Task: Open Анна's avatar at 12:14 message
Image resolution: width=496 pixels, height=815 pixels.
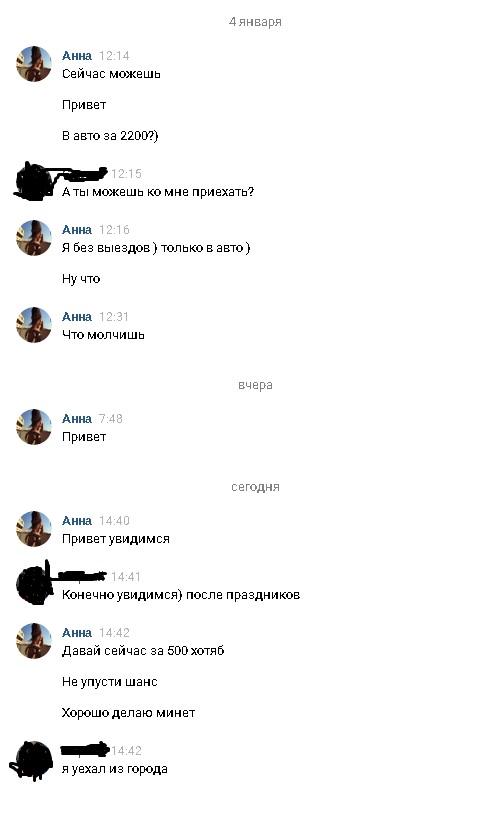Action: pyautogui.click(x=34, y=64)
